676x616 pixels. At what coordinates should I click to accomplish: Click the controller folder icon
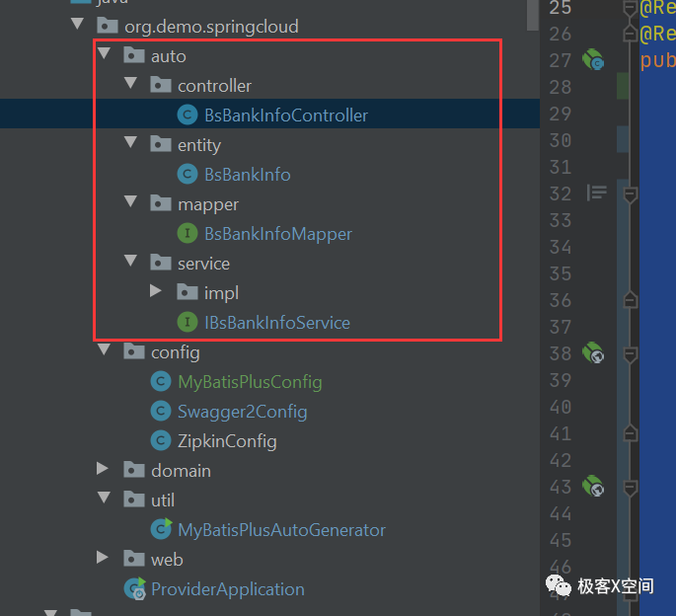[161, 85]
